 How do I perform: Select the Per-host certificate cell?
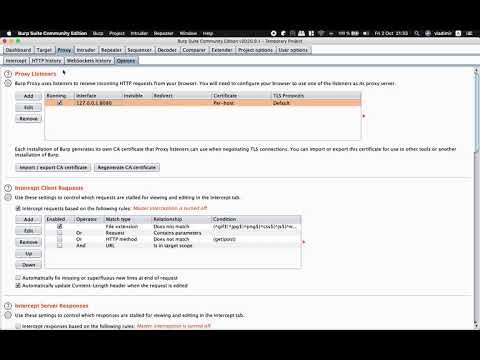coord(241,103)
